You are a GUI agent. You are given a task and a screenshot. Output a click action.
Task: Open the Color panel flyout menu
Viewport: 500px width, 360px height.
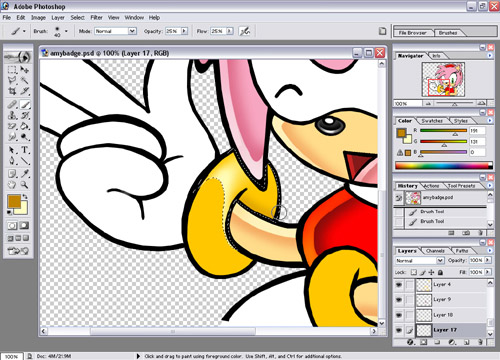click(490, 121)
